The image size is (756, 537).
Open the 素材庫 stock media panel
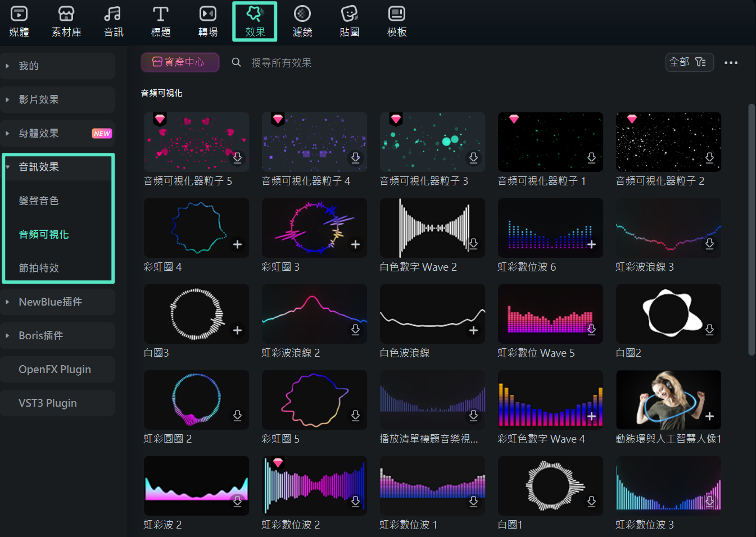[x=66, y=21]
